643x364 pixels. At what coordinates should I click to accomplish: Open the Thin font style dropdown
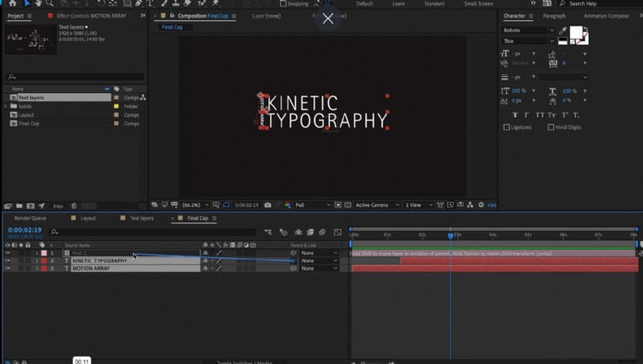pos(529,41)
